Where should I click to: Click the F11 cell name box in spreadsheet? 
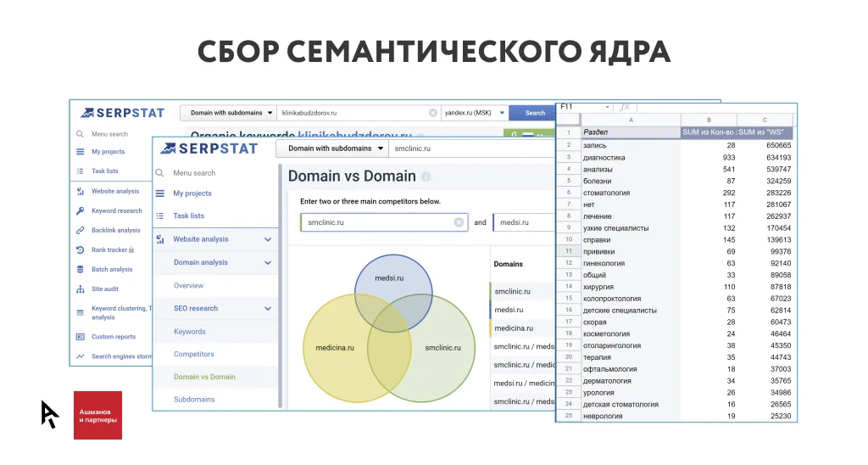coord(583,107)
